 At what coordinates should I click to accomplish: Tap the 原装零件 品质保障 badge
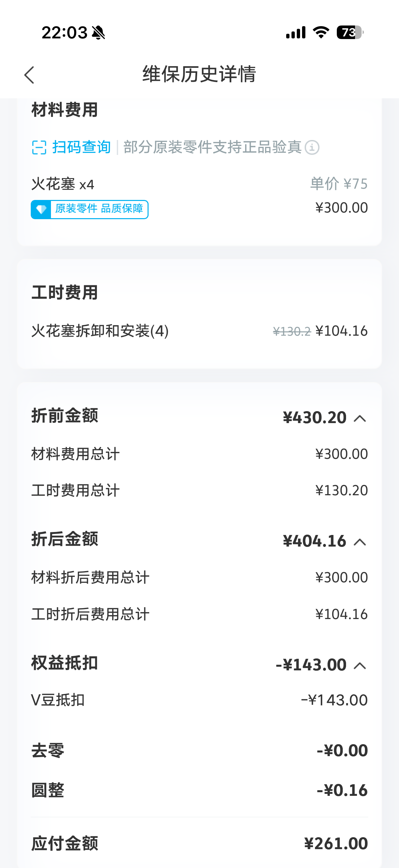click(x=99, y=209)
